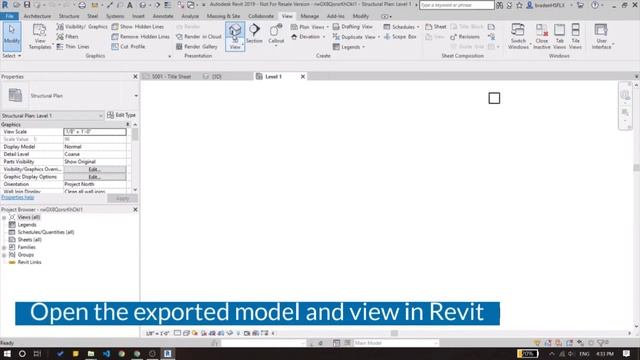Open Revisions dialog
Viewport: 640px width, 360px height.
pyautogui.click(x=465, y=37)
